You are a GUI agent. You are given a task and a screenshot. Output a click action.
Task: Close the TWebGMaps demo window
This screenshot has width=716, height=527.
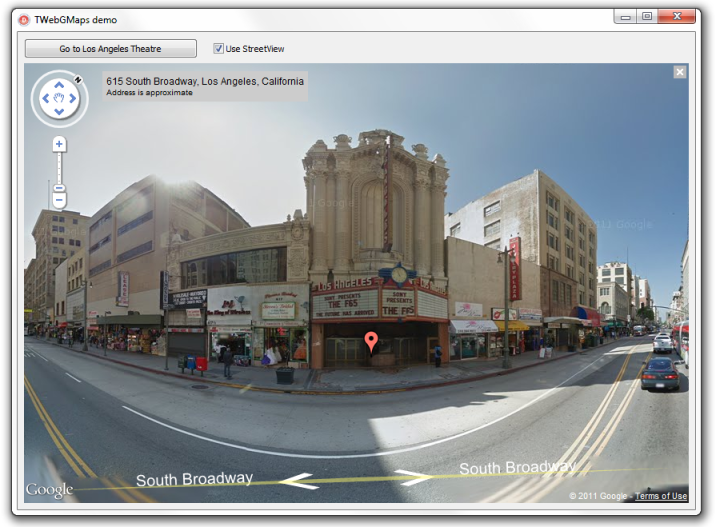[x=677, y=16]
